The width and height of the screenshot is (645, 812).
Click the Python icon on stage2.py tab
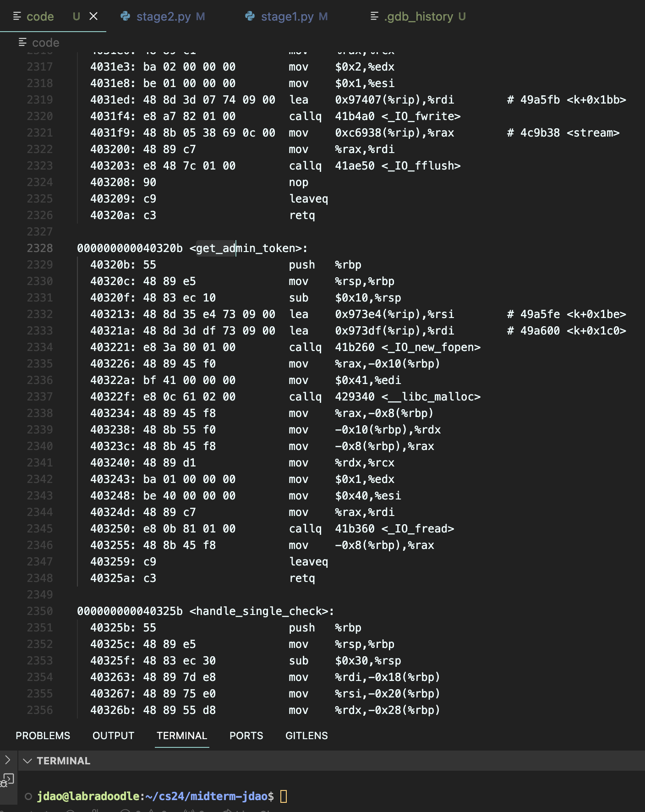point(125,16)
